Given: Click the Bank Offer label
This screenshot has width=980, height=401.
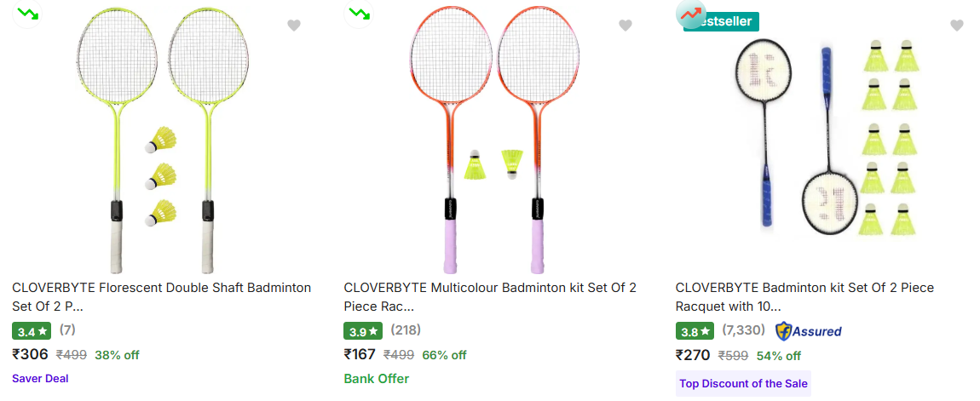Looking at the screenshot, I should (x=376, y=378).
